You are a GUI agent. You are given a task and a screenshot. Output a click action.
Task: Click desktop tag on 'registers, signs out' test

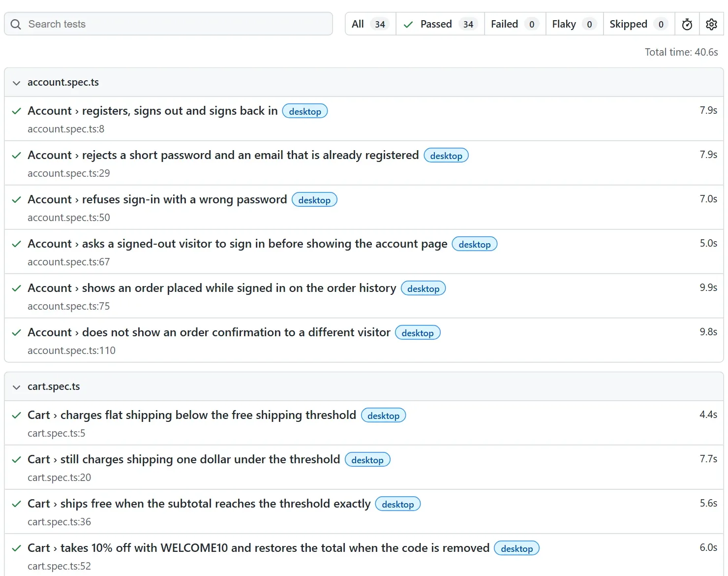(305, 111)
